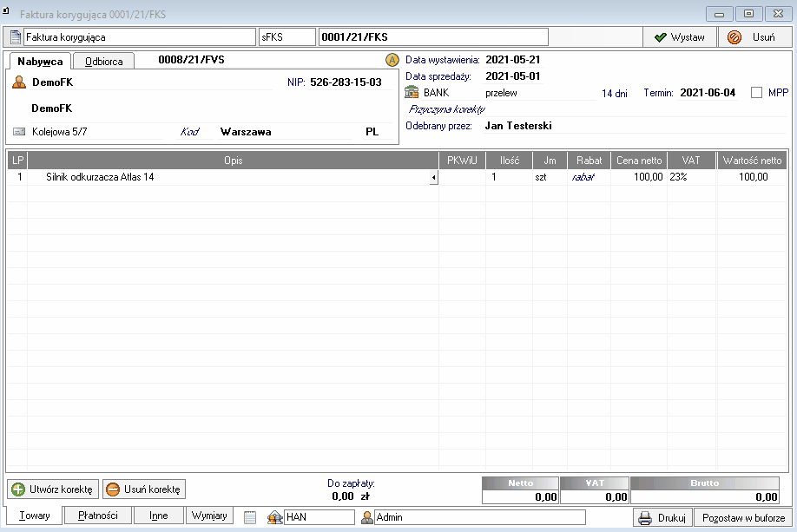Enable the MPP checkbox
Image resolution: width=797 pixels, height=532 pixels.
pyautogui.click(x=756, y=93)
